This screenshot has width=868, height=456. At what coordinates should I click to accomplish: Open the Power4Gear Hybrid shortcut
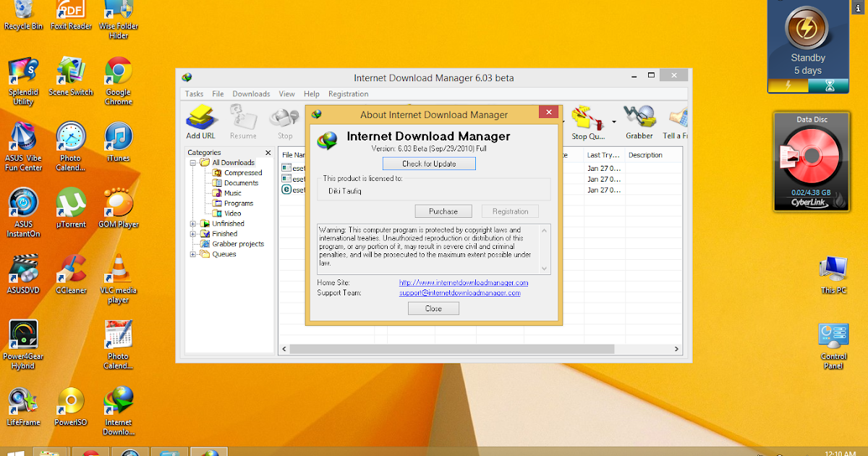pyautogui.click(x=23, y=345)
